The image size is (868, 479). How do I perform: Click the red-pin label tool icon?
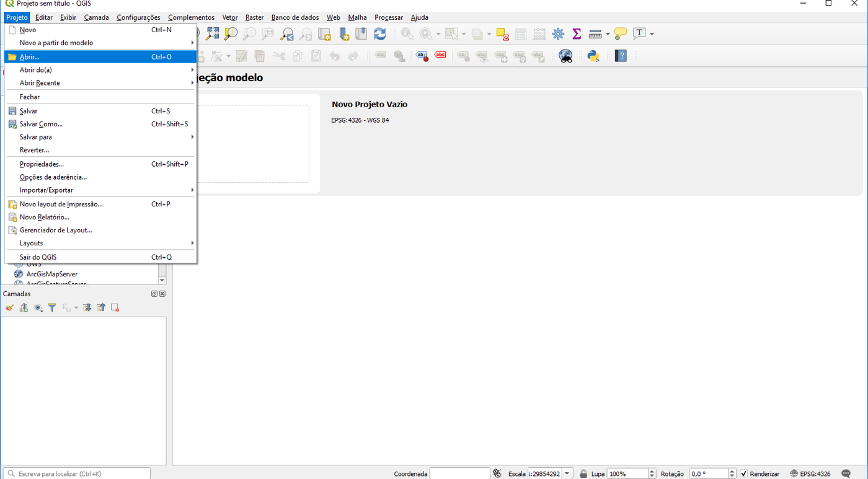click(x=422, y=56)
